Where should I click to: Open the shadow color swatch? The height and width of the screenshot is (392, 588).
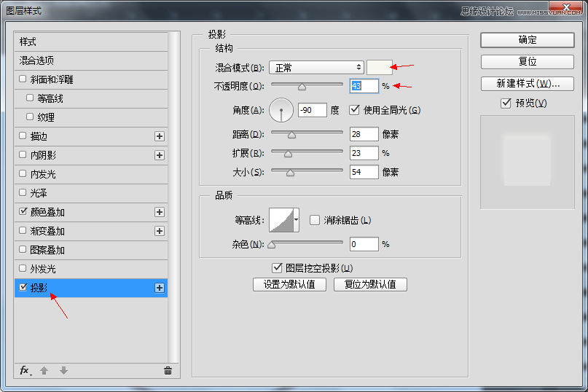pos(380,68)
